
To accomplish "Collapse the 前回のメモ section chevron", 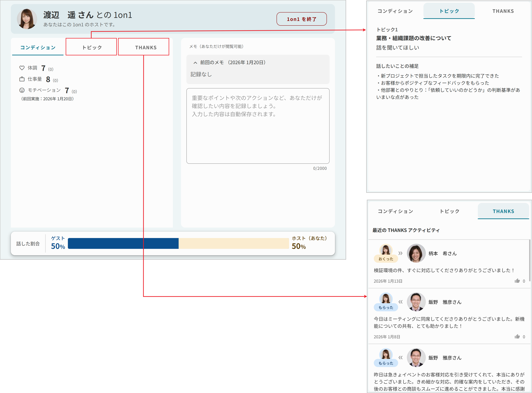I will [195, 63].
